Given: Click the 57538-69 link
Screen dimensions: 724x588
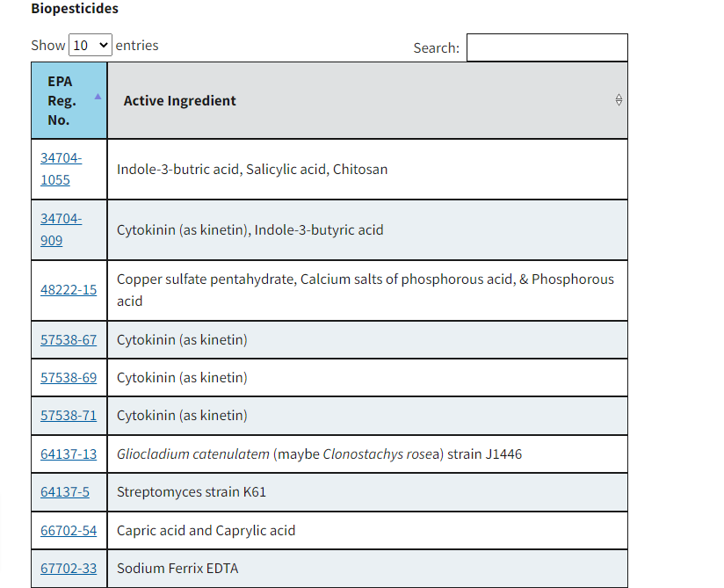Looking at the screenshot, I should point(69,377).
